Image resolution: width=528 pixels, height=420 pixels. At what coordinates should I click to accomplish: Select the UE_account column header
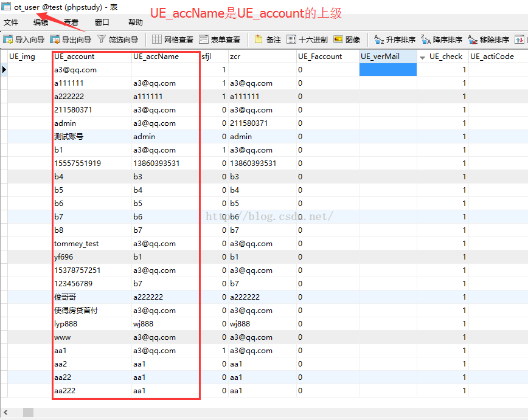click(92, 56)
